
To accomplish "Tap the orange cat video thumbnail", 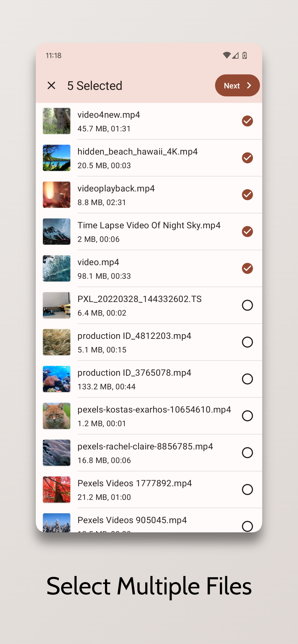I will click(x=57, y=416).
